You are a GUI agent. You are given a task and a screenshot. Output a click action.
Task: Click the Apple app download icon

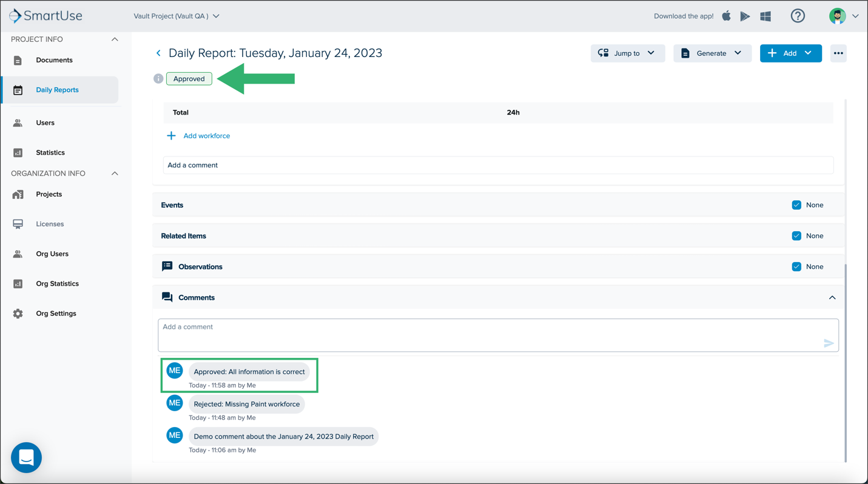(x=726, y=16)
